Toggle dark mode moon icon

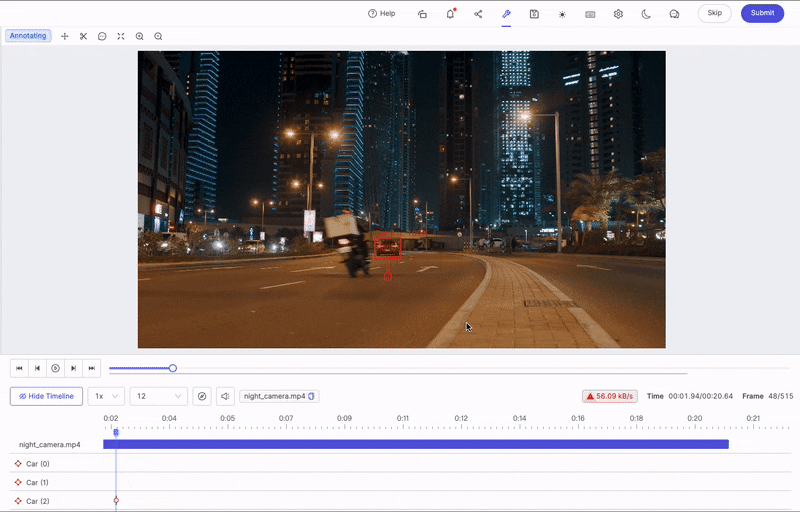tap(646, 14)
